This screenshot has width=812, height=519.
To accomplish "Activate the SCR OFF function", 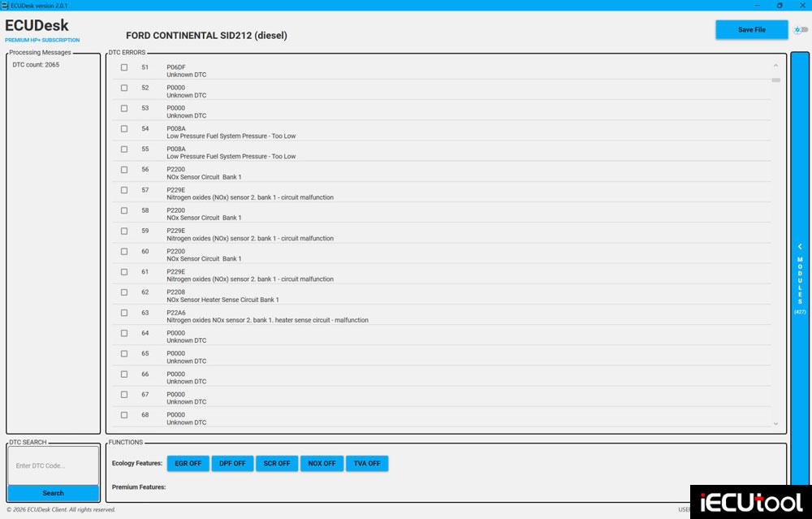I will [277, 464].
